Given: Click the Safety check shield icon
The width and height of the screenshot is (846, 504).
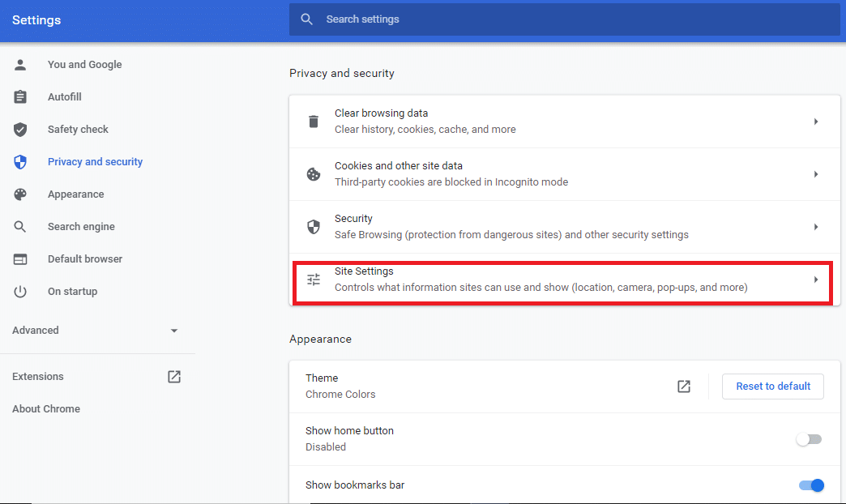Looking at the screenshot, I should [20, 130].
